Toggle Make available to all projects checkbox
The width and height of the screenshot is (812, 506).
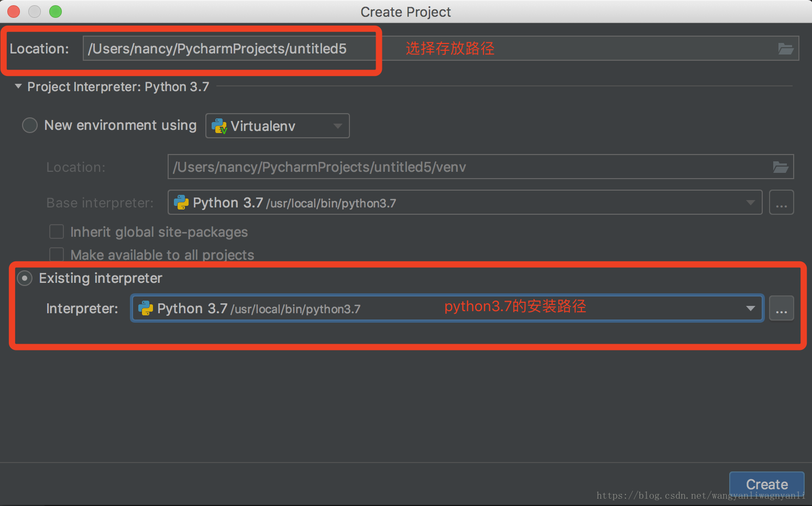[x=57, y=255]
